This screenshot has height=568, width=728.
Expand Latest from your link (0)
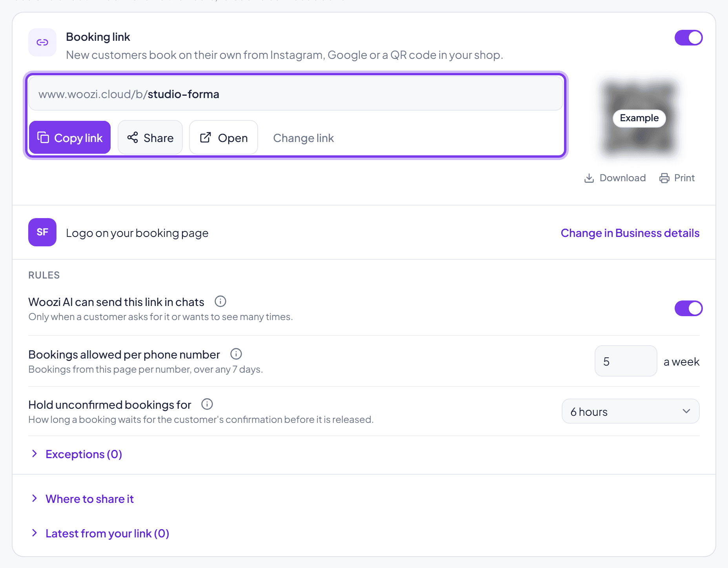click(x=100, y=533)
